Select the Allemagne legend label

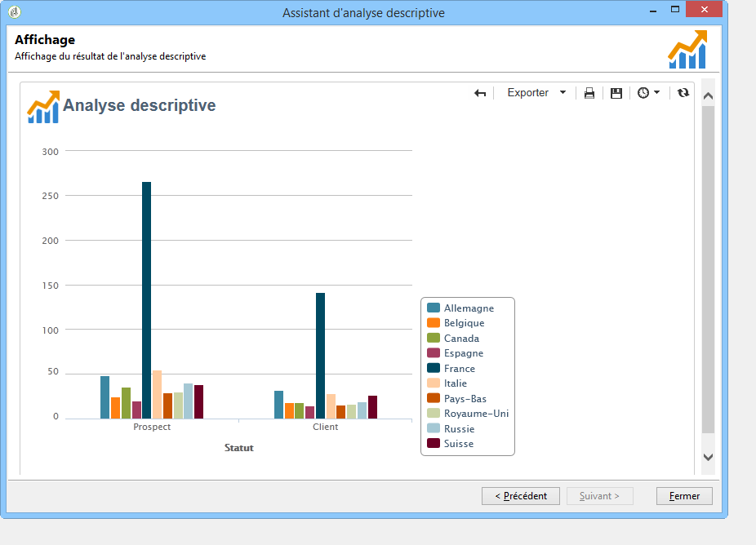click(469, 308)
